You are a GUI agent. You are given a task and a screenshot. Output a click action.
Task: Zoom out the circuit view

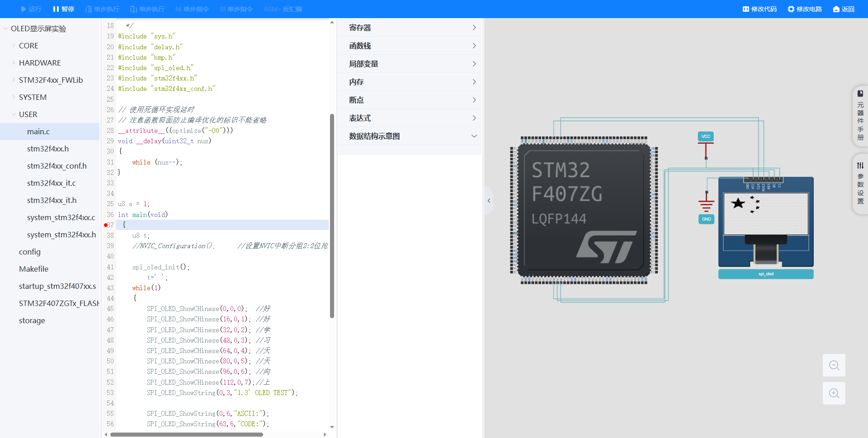click(834, 365)
